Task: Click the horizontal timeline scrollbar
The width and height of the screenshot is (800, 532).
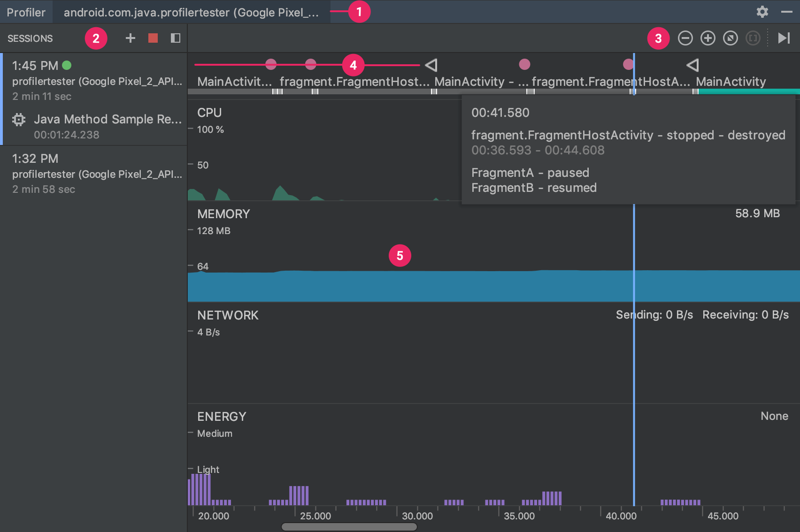Action: tap(349, 526)
